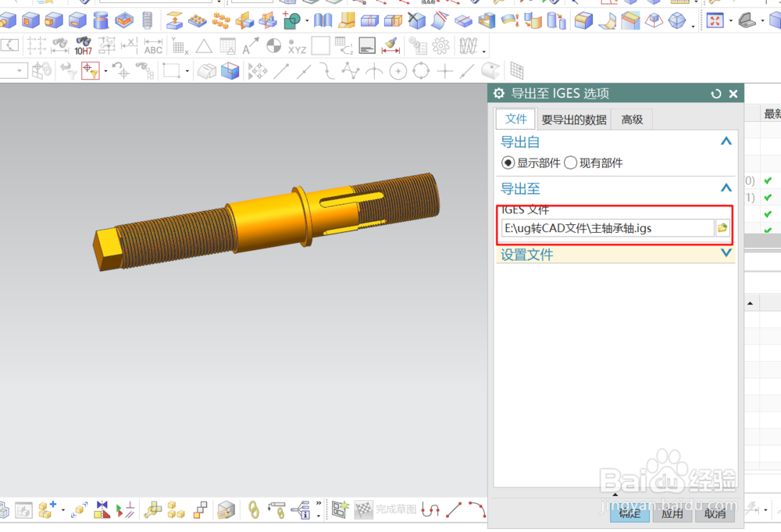The width and height of the screenshot is (781, 532).
Task: Click the 取消 button
Action: 715,513
